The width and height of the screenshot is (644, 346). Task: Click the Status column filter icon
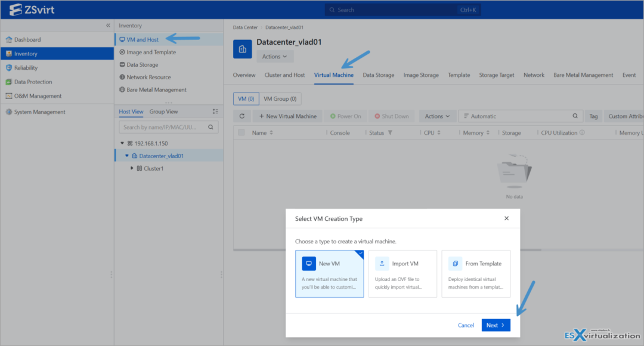tap(390, 132)
